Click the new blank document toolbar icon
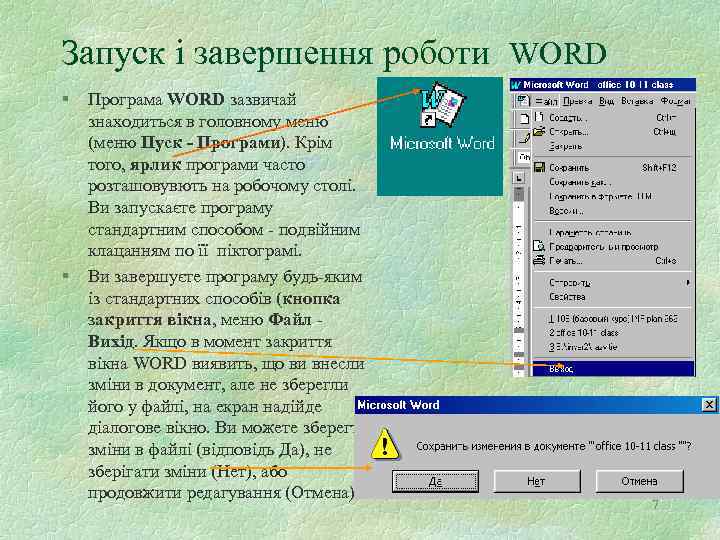Image resolution: width=720 pixels, height=540 pixels. [x=524, y=118]
